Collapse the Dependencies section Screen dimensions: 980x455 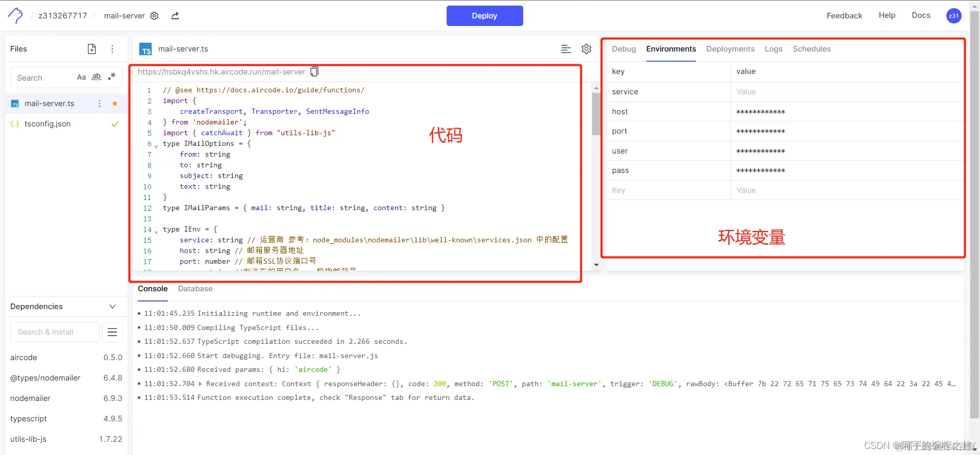pos(112,307)
